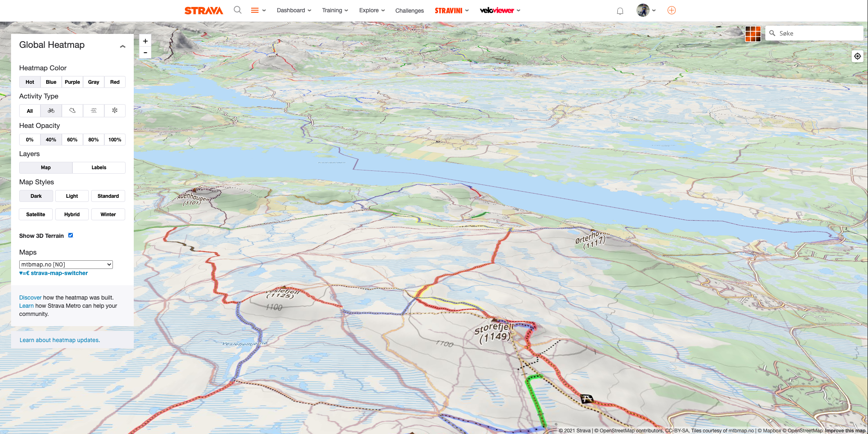Toggle the Show 3D Terrain checkbox
Screen dimensions: 868x434
pyautogui.click(x=70, y=235)
